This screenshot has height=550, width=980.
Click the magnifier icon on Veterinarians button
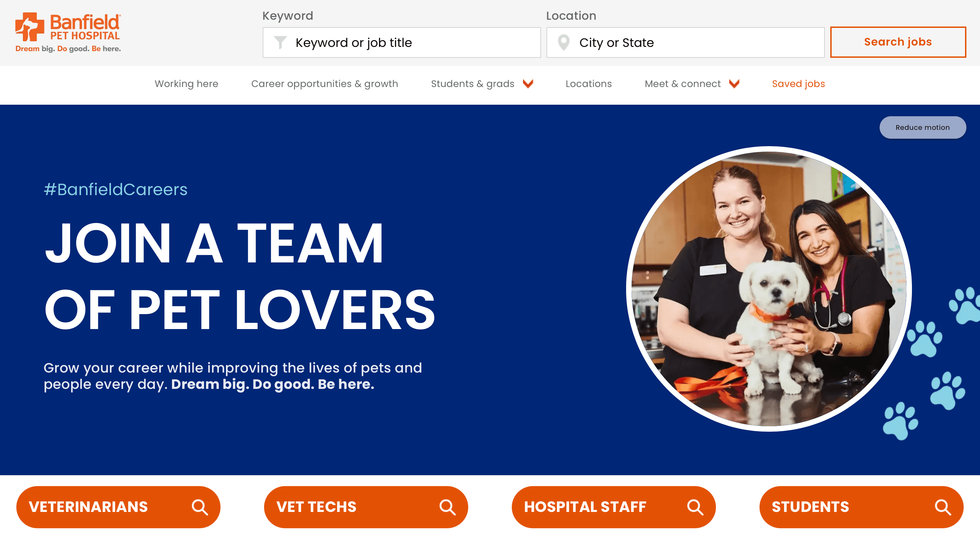pos(200,507)
